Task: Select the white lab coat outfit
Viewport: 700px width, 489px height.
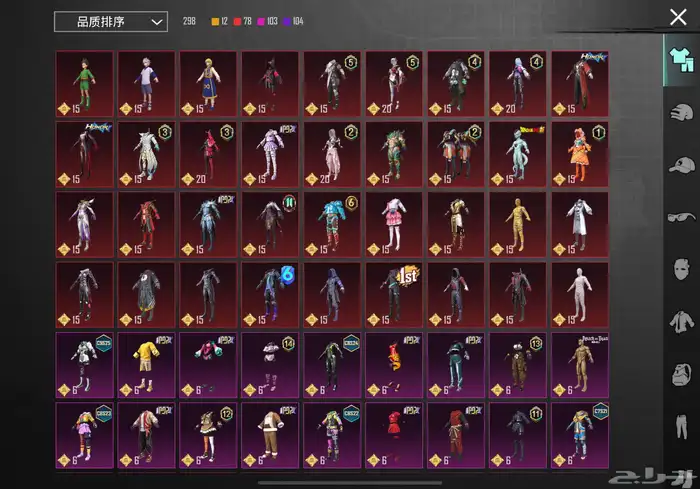Action: (580, 224)
